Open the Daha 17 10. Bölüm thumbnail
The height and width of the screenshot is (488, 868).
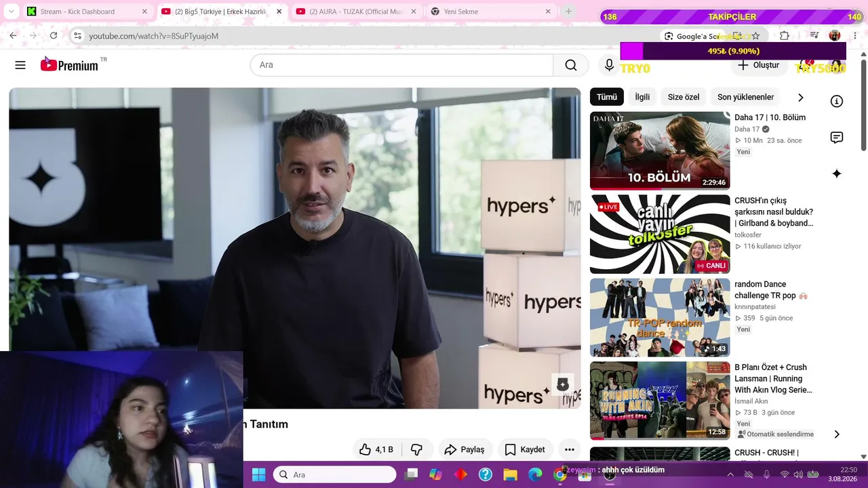pos(660,150)
